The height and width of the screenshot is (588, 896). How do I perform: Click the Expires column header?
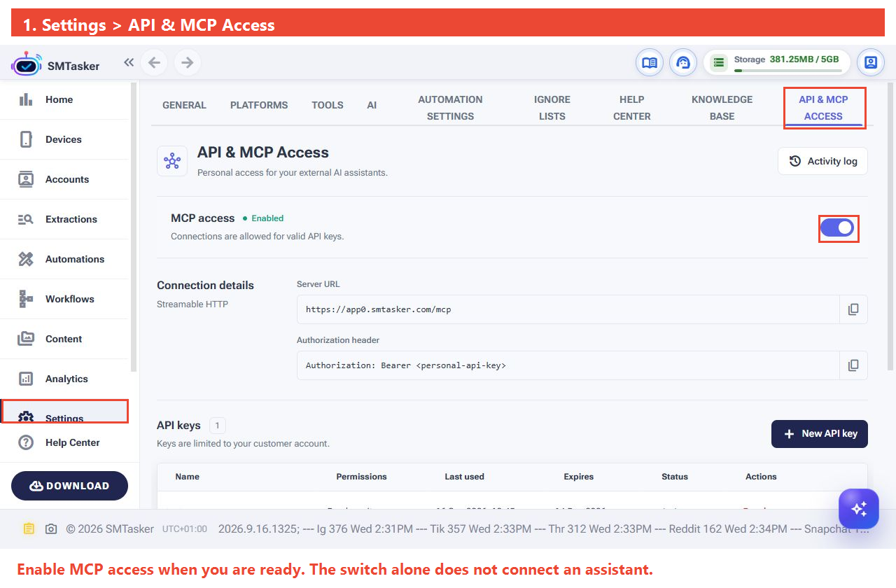coord(578,477)
